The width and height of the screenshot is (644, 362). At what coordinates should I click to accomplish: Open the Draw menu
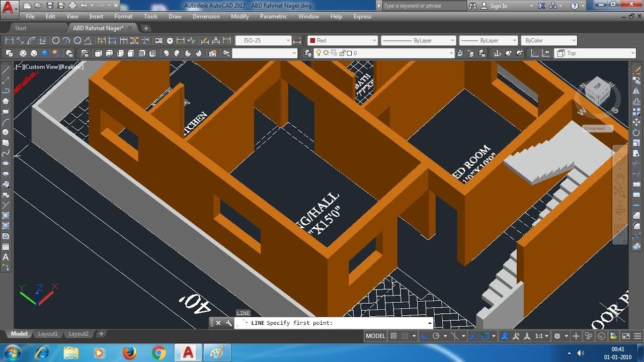pos(175,16)
